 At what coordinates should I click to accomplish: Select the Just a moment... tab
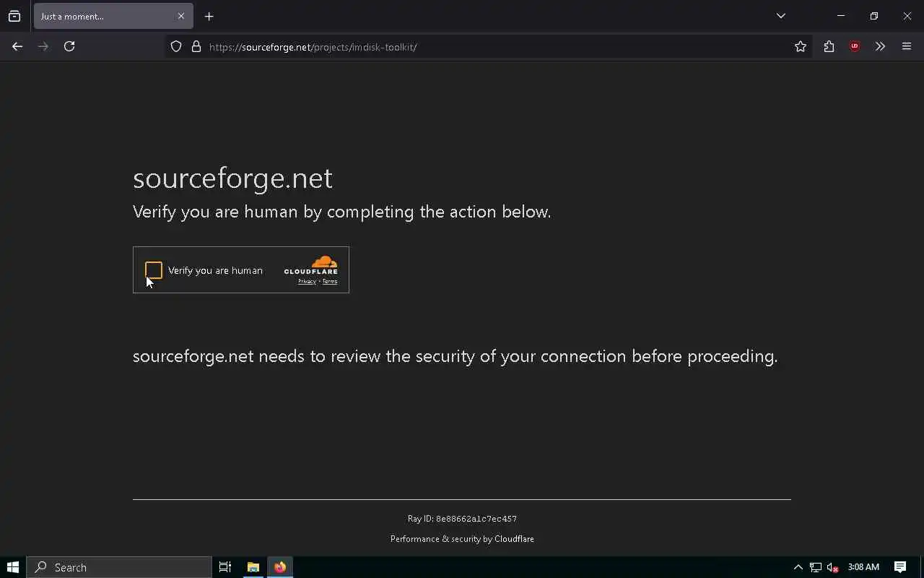[113, 16]
